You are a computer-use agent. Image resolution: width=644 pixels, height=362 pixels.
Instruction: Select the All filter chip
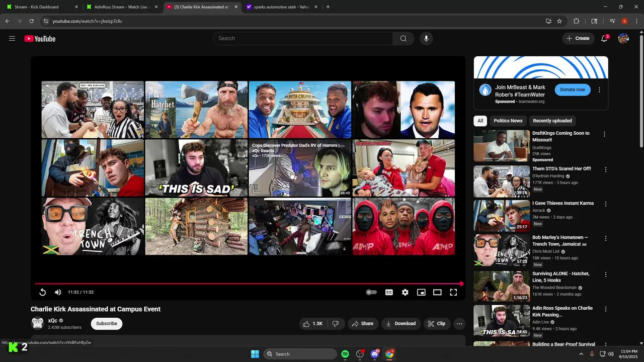point(480,121)
